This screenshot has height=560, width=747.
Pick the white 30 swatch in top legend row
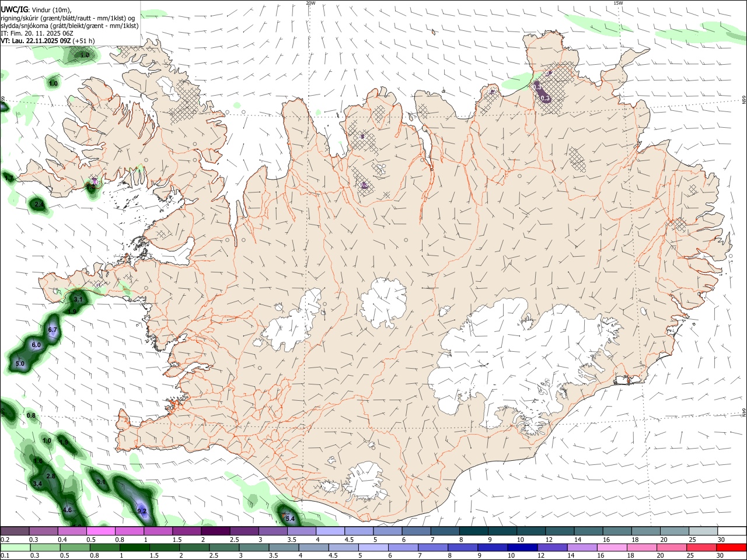pos(732,531)
